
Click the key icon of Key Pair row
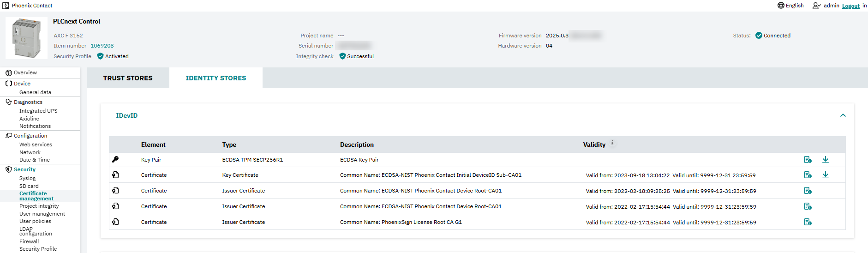coord(115,159)
